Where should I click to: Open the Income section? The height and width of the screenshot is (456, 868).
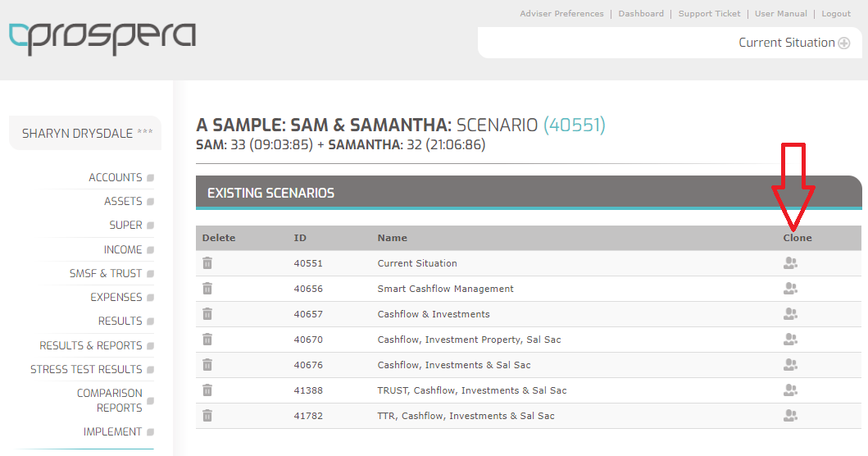(123, 249)
